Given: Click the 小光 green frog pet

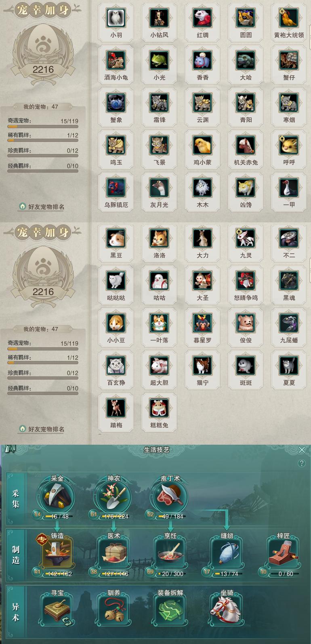Looking at the screenshot, I should (x=160, y=61).
